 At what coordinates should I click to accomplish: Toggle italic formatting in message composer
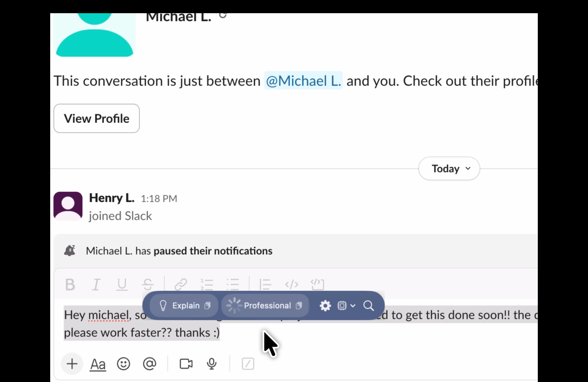(x=96, y=285)
